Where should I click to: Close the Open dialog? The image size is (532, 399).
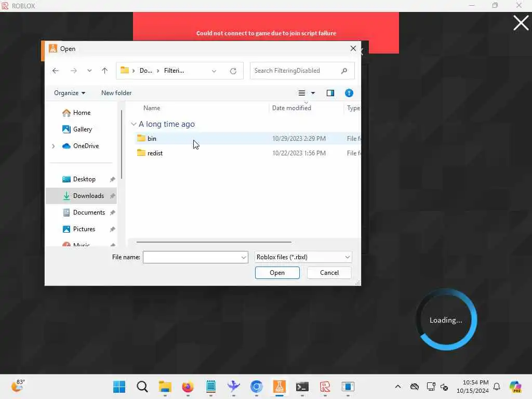click(x=353, y=48)
